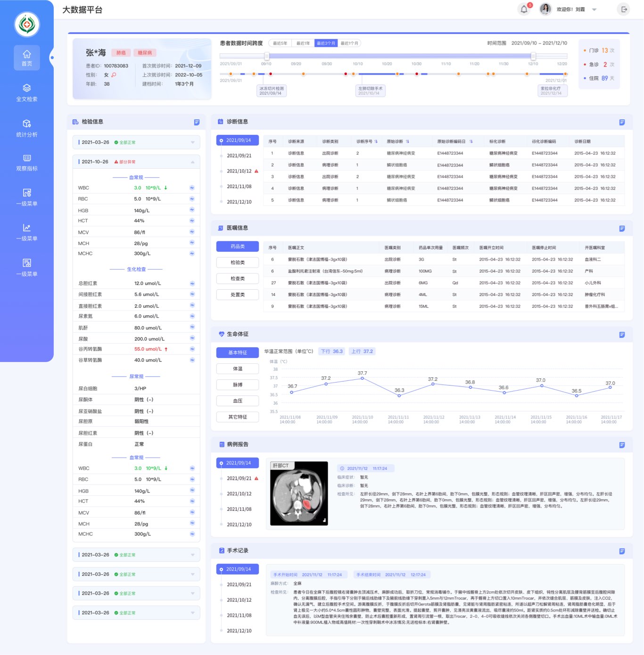The height and width of the screenshot is (655, 644).
Task: Open user dropdown next to 刘霞
Action: pyautogui.click(x=594, y=10)
